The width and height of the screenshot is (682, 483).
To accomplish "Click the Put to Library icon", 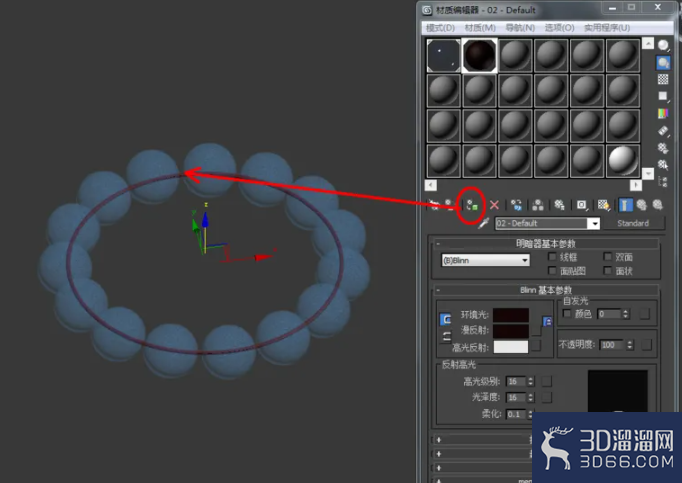I will [559, 205].
